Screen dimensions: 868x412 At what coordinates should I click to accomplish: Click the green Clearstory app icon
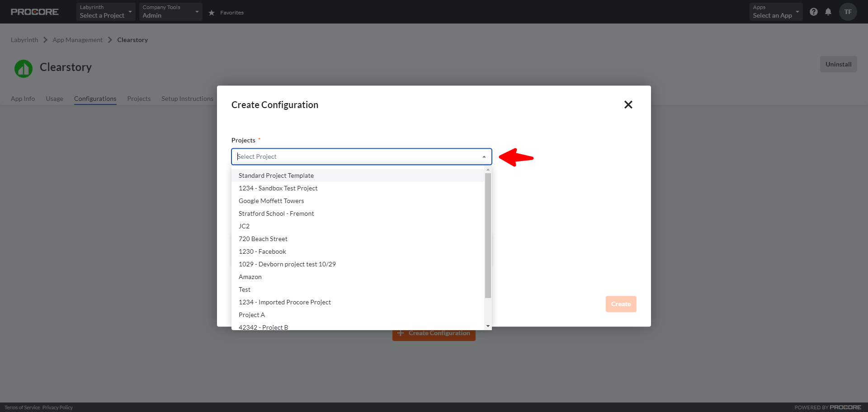coord(23,68)
